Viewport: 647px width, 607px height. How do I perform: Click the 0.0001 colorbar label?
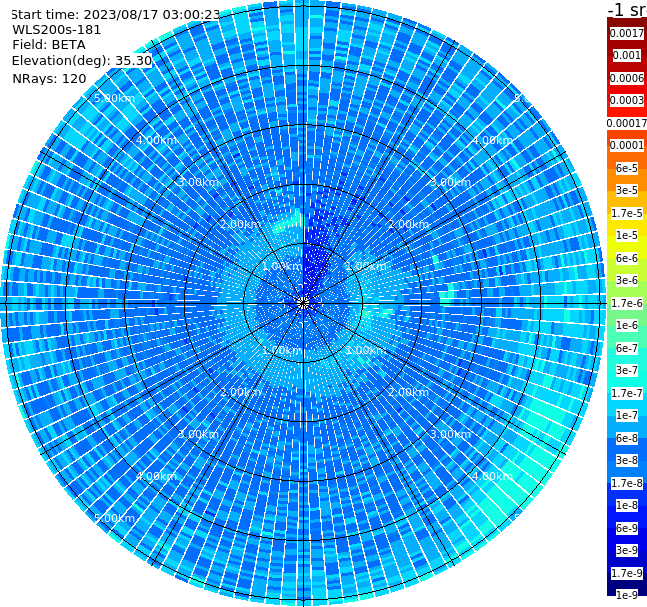(627, 145)
